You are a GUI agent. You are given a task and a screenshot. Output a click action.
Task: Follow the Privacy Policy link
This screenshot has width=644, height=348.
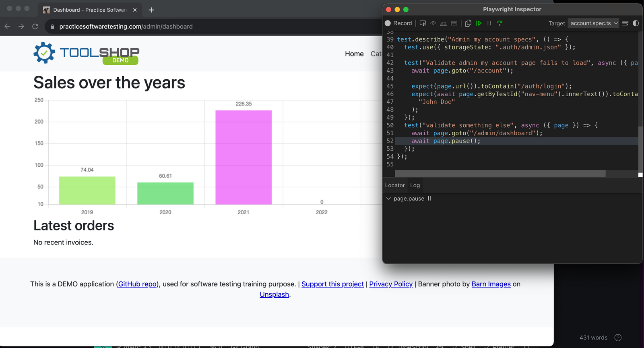(x=391, y=284)
